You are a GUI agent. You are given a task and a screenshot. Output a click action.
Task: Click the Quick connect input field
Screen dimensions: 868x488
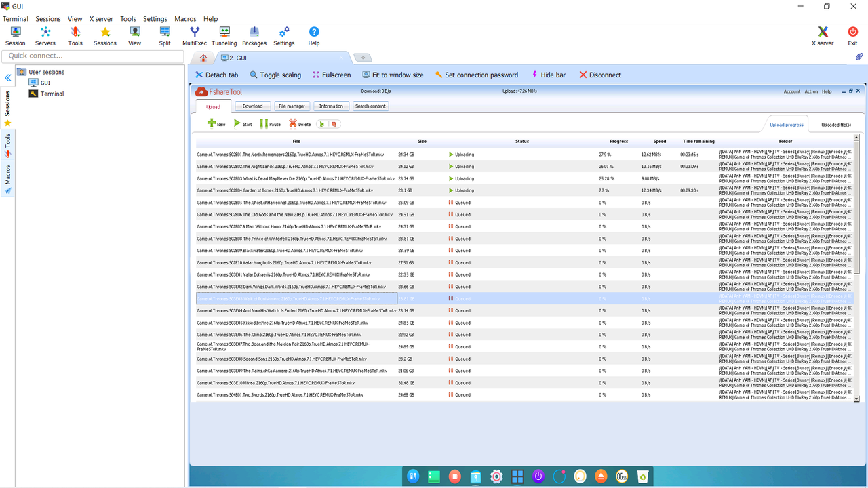[94, 56]
